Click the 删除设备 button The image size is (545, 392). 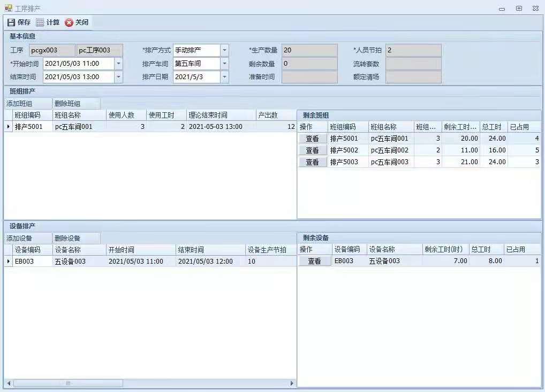tap(67, 238)
